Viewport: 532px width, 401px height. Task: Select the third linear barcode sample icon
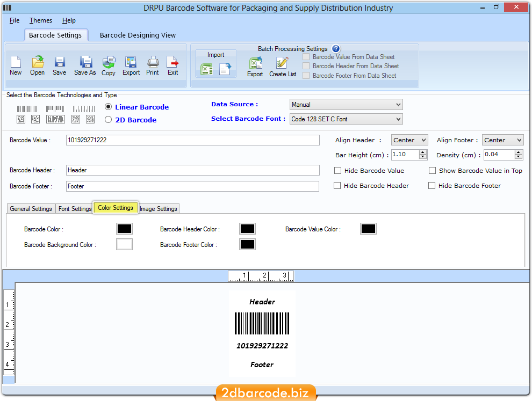[x=83, y=109]
